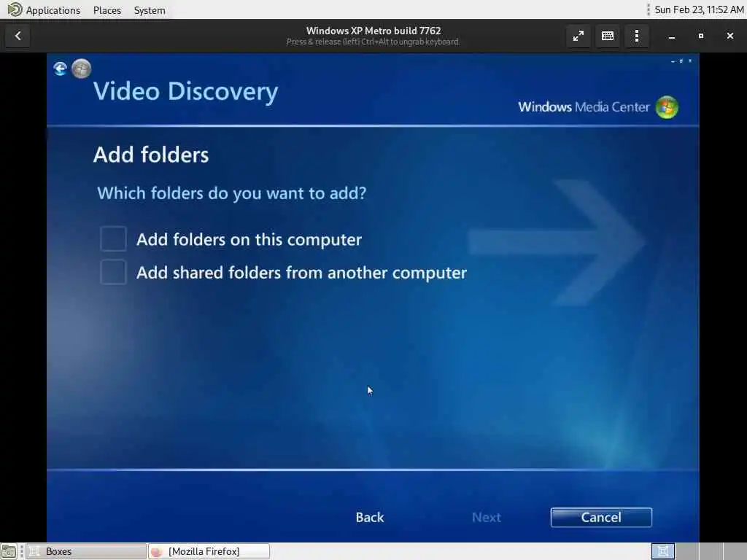This screenshot has height=560, width=747.
Task: Switch to the Boxes taskbar item
Action: point(86,551)
